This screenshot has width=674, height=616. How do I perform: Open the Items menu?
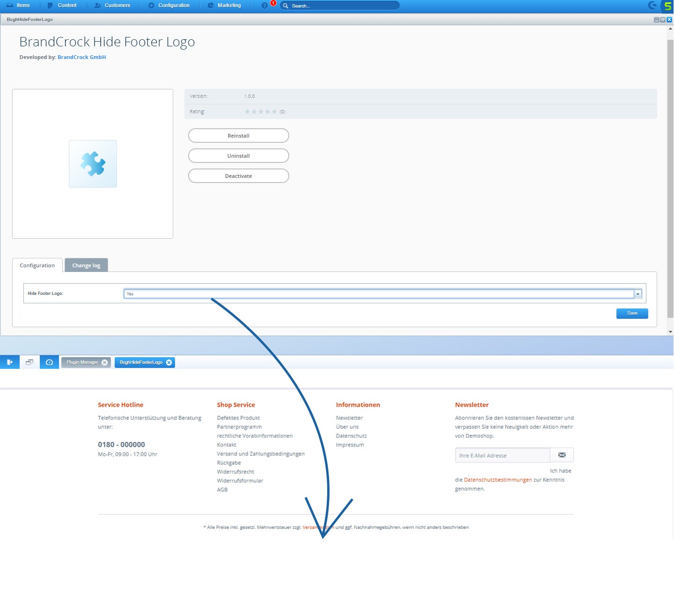point(18,6)
